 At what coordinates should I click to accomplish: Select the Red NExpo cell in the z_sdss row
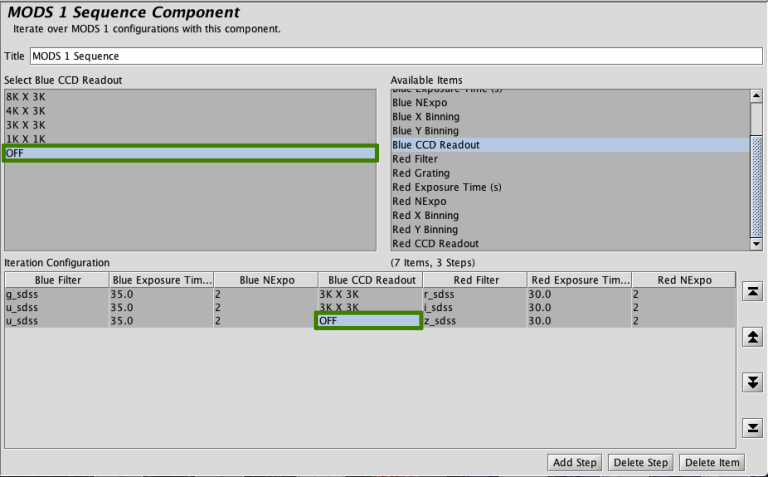(x=684, y=321)
